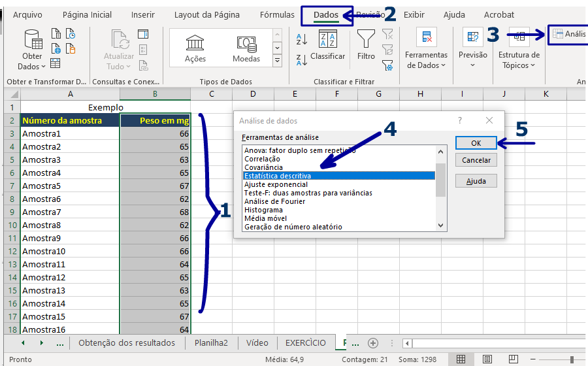
Task: Open the Classificar sort dialog
Action: (327, 46)
